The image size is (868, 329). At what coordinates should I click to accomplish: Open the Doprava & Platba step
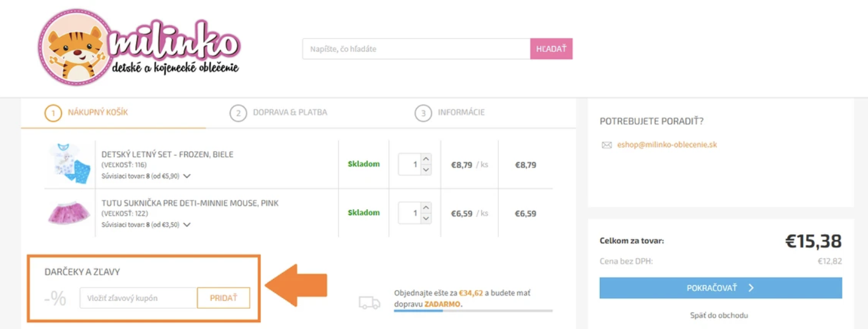[x=290, y=113]
